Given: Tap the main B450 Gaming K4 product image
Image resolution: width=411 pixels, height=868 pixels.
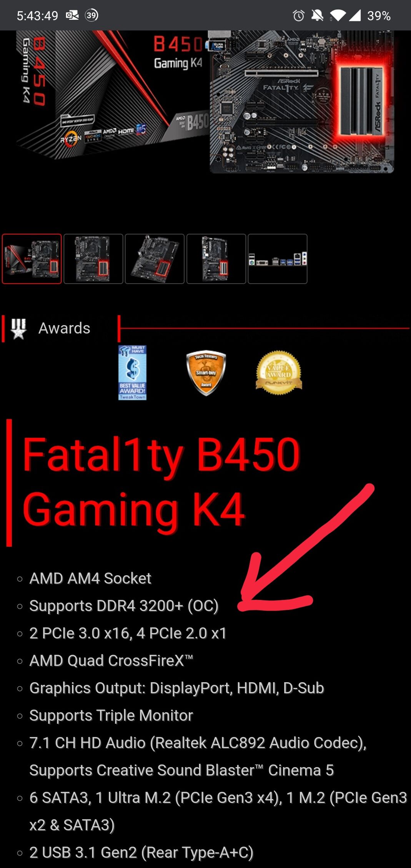Looking at the screenshot, I should 205,102.
